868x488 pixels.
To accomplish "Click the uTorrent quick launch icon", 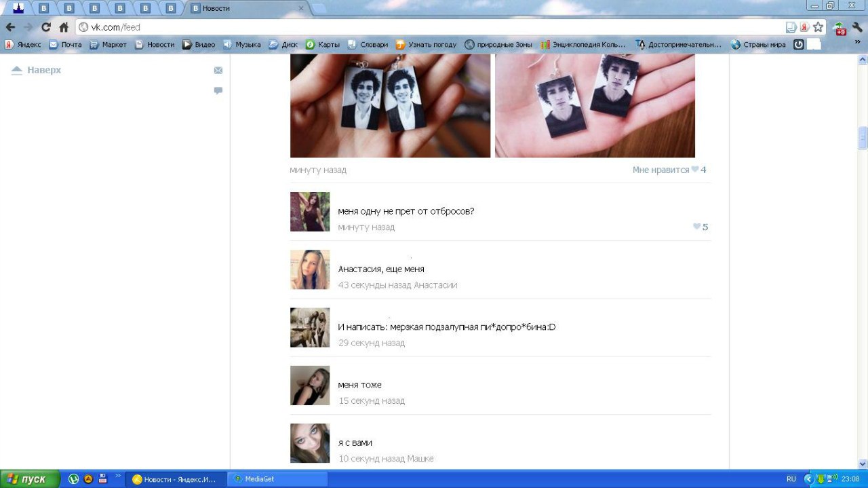I will [x=74, y=479].
